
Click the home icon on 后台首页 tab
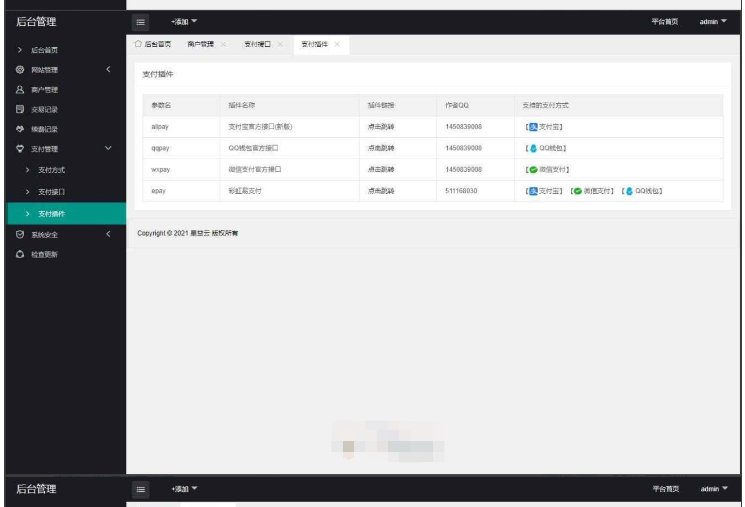(x=138, y=44)
